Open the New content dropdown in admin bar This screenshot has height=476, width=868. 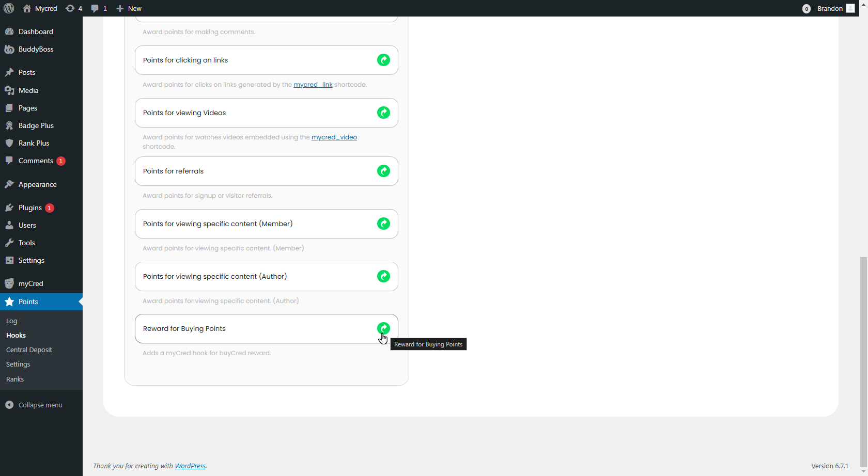[x=129, y=8]
